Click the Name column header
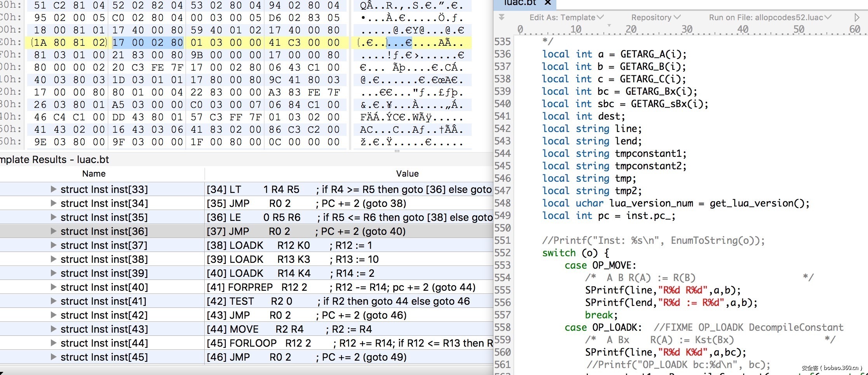 coord(94,174)
